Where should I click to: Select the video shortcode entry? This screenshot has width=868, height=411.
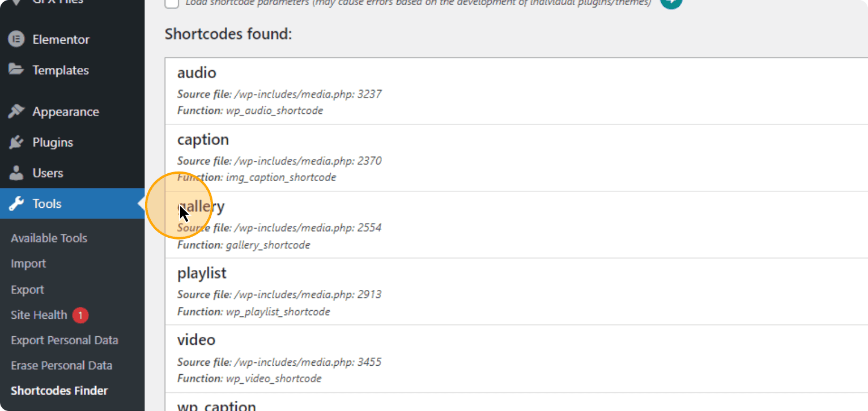coord(516,358)
